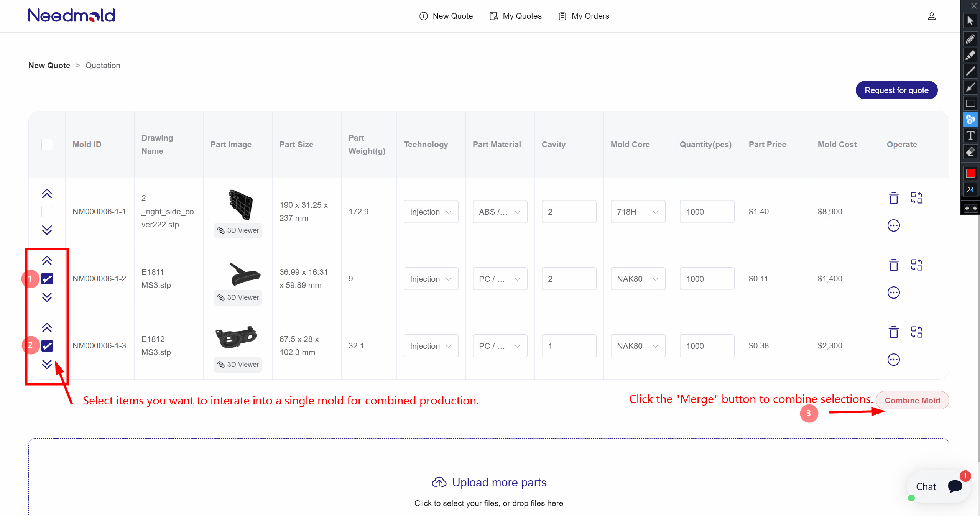Open My Quotes in top navigation
Screen dimensions: 980x516
516,16
